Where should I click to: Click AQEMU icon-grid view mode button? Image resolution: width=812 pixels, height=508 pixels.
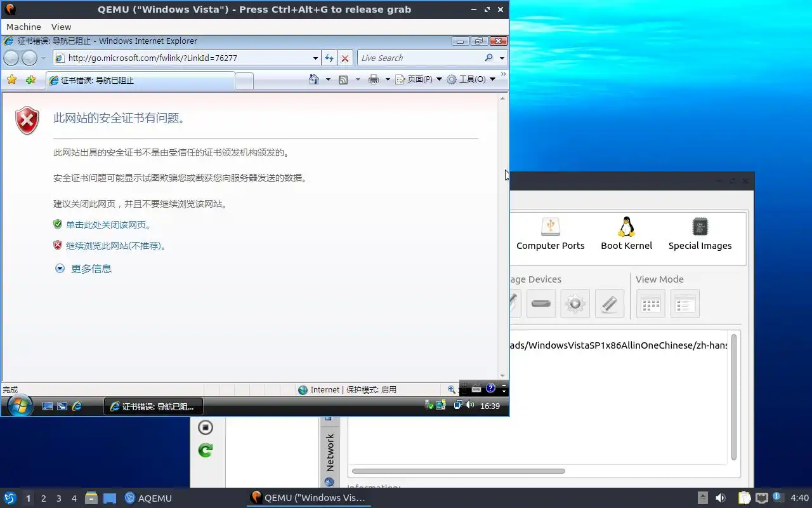pyautogui.click(x=651, y=304)
